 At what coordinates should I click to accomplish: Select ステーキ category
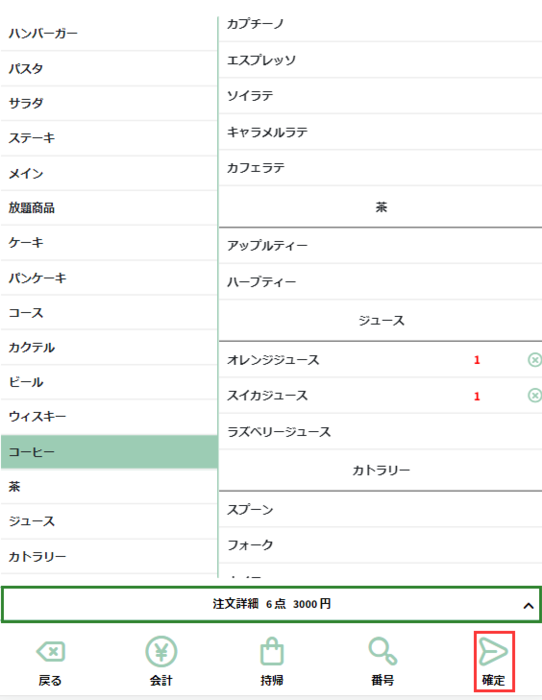point(109,138)
